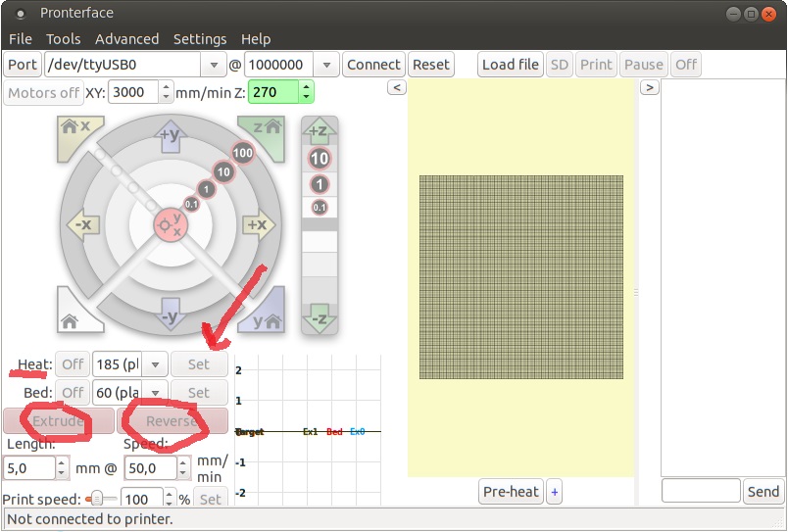Image resolution: width=788 pixels, height=532 pixels.
Task: Adjust the XY feedrate spinner arrows
Action: point(166,92)
